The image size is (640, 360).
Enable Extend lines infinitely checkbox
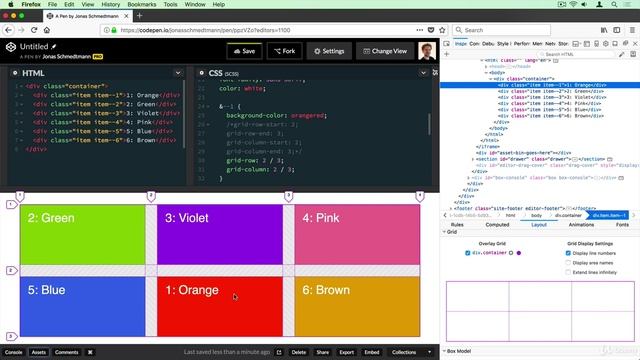[x=568, y=272]
